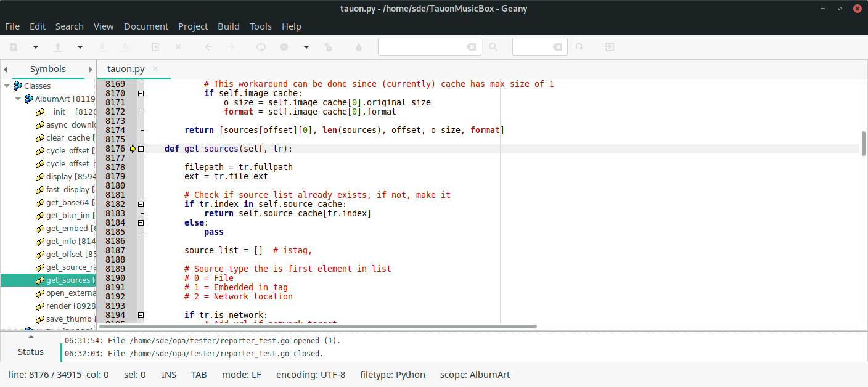Collapse the AlbumArt class in the Symbols tree
Viewport: 868px width, 387px height.
[x=18, y=99]
